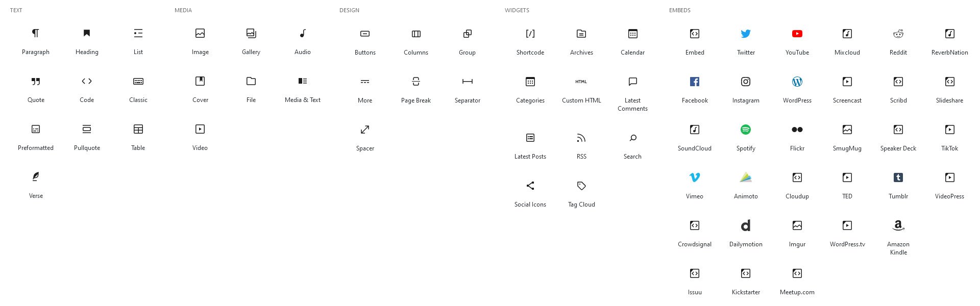Pick the Preformatted block
This screenshot has width=980, height=306.
[x=36, y=137]
